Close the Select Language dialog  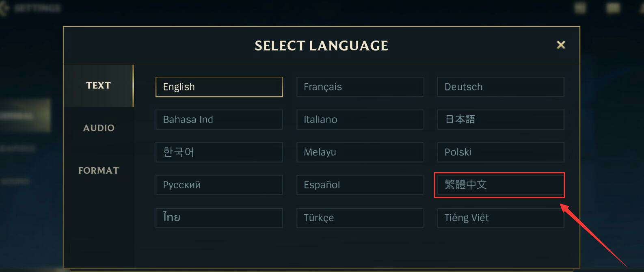point(561,45)
